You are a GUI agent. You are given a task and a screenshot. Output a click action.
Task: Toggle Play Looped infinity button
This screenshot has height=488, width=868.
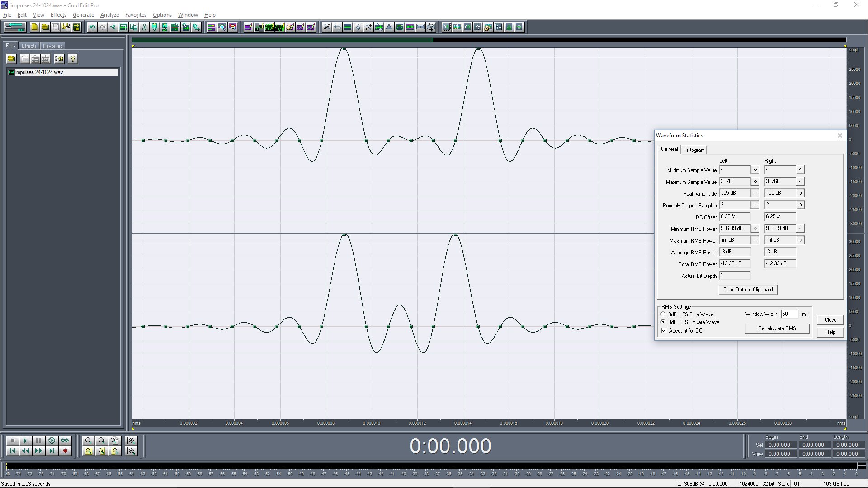pyautogui.click(x=65, y=441)
